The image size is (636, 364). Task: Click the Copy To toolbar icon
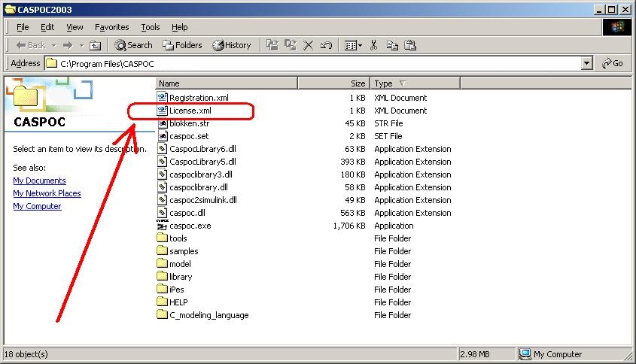tap(291, 45)
